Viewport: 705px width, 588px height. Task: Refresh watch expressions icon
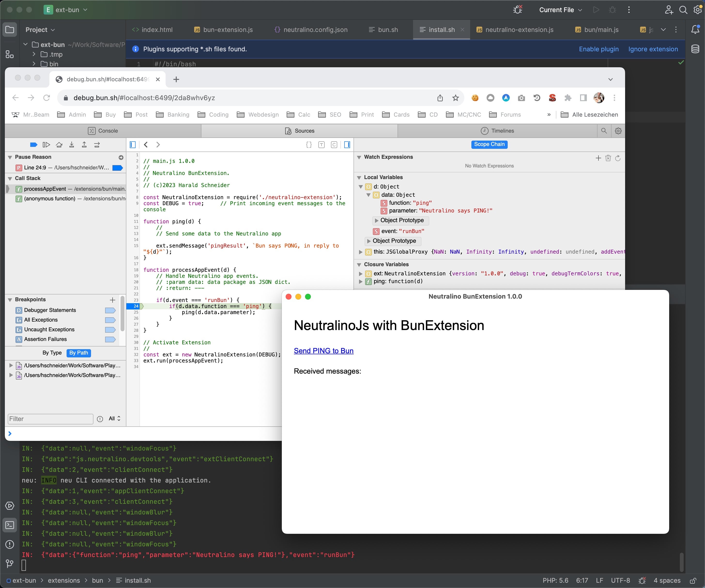[x=618, y=158]
